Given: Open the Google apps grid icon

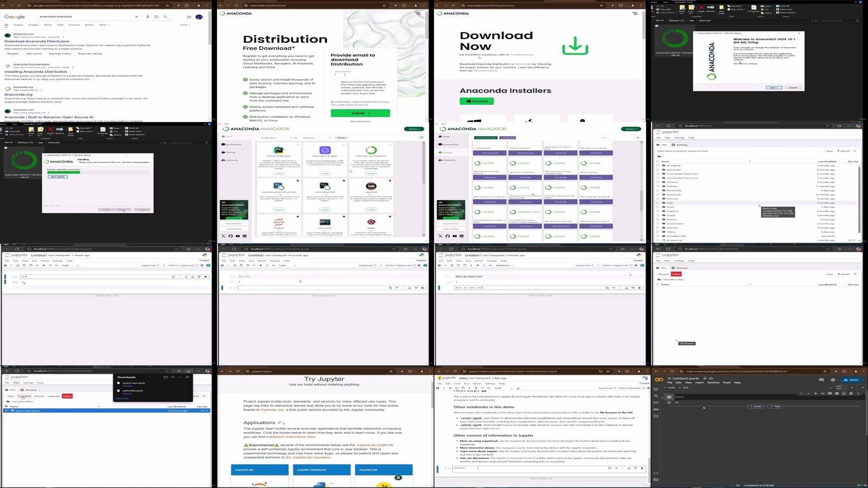Looking at the screenshot, I should coord(189,17).
